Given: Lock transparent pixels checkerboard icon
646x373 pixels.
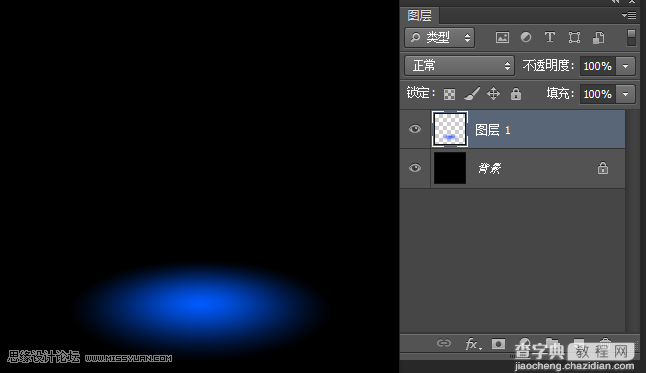Looking at the screenshot, I should 449,94.
